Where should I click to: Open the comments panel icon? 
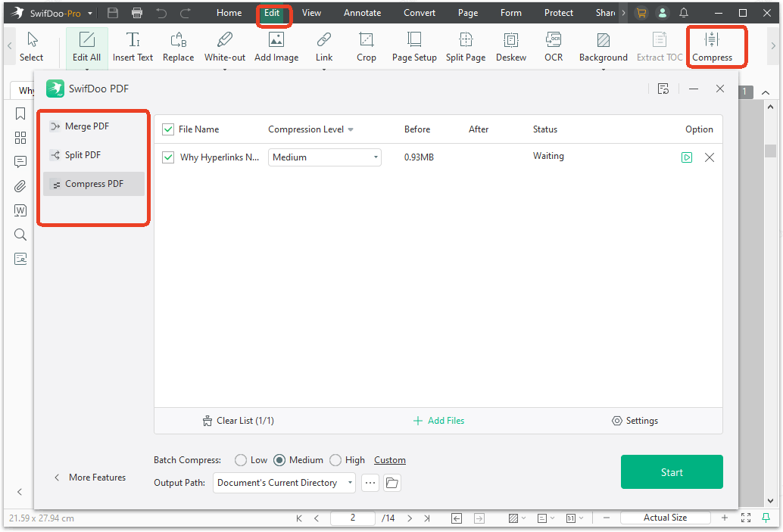point(20,162)
